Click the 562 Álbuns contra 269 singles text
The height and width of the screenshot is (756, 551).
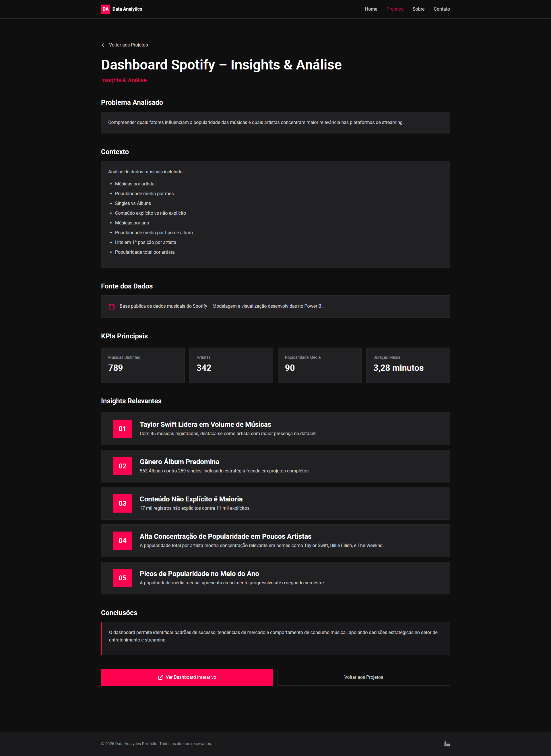tap(224, 471)
